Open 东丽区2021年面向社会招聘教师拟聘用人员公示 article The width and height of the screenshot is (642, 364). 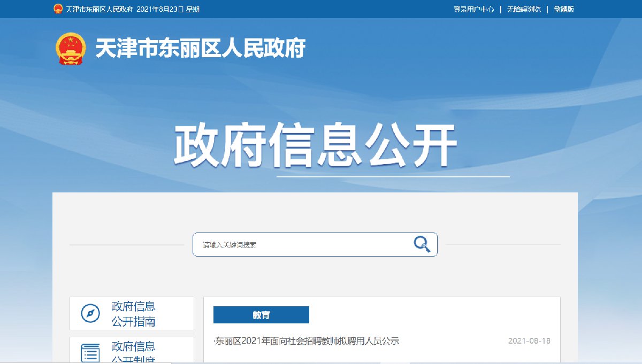(x=307, y=341)
